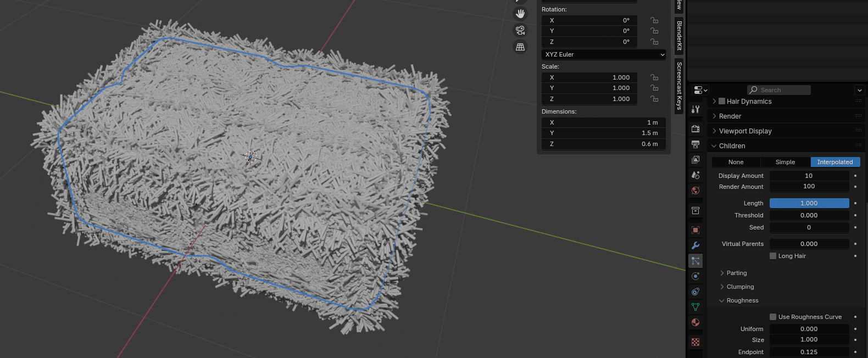Collapse the Children panel
The width and height of the screenshot is (868, 358).
click(x=732, y=146)
